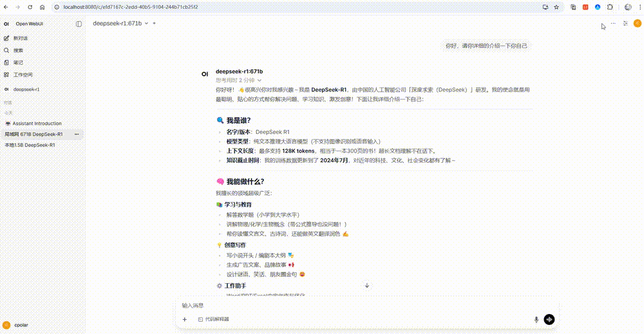Viewport: 644px width, 334px height.
Task: Expand the 思考用时 2 分钟 thinking section
Action: pos(239,80)
